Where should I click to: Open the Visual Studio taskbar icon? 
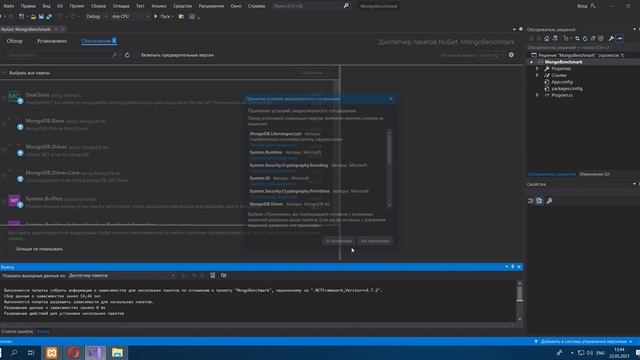[x=95, y=353]
